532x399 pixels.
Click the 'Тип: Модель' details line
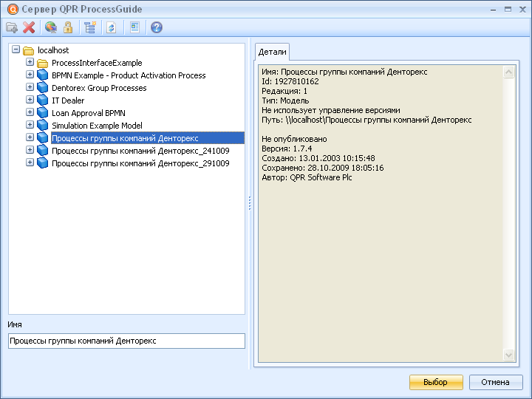click(285, 100)
